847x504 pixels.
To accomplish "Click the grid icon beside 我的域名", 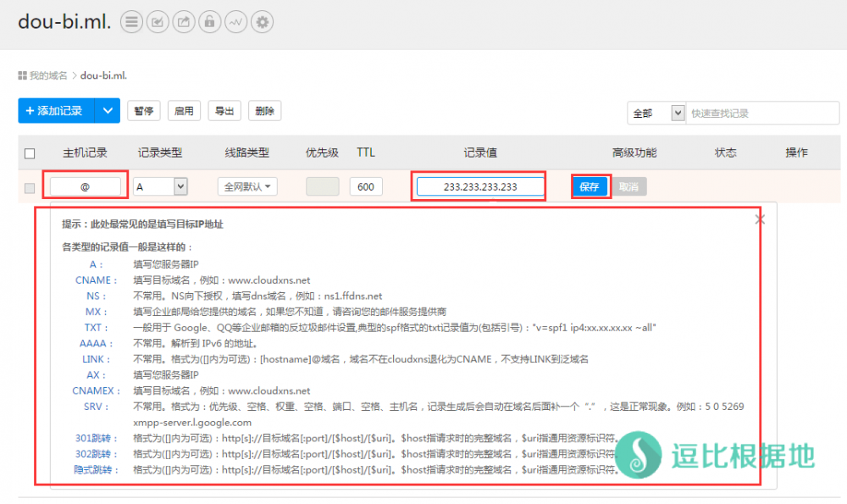I will click(22, 75).
